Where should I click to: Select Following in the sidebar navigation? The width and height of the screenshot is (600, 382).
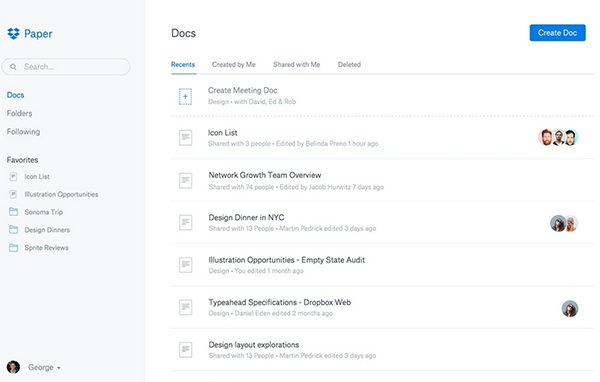pyautogui.click(x=23, y=132)
